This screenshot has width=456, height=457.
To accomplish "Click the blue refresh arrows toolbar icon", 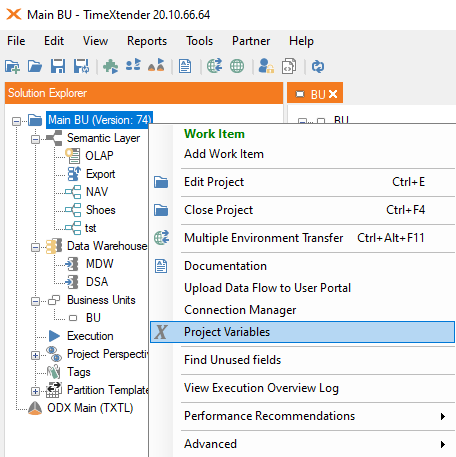I will pyautogui.click(x=318, y=66).
